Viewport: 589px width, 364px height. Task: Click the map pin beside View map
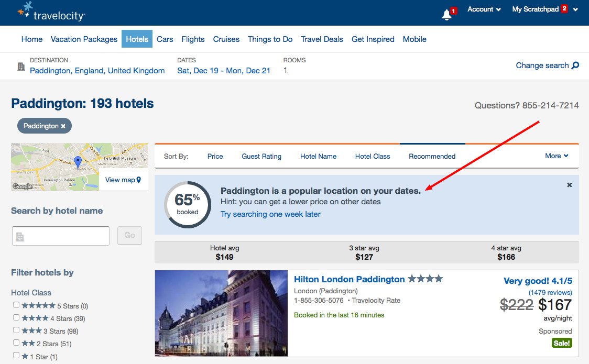tap(139, 180)
